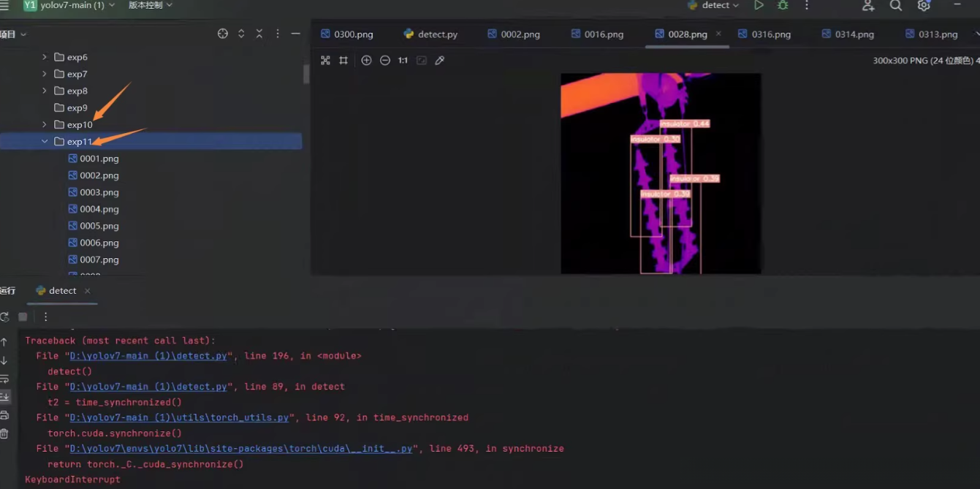Rerun the detect script
The image size is (980, 489).
tap(4, 316)
